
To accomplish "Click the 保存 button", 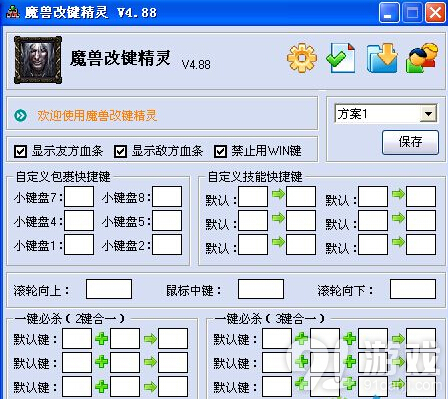I will click(x=410, y=142).
